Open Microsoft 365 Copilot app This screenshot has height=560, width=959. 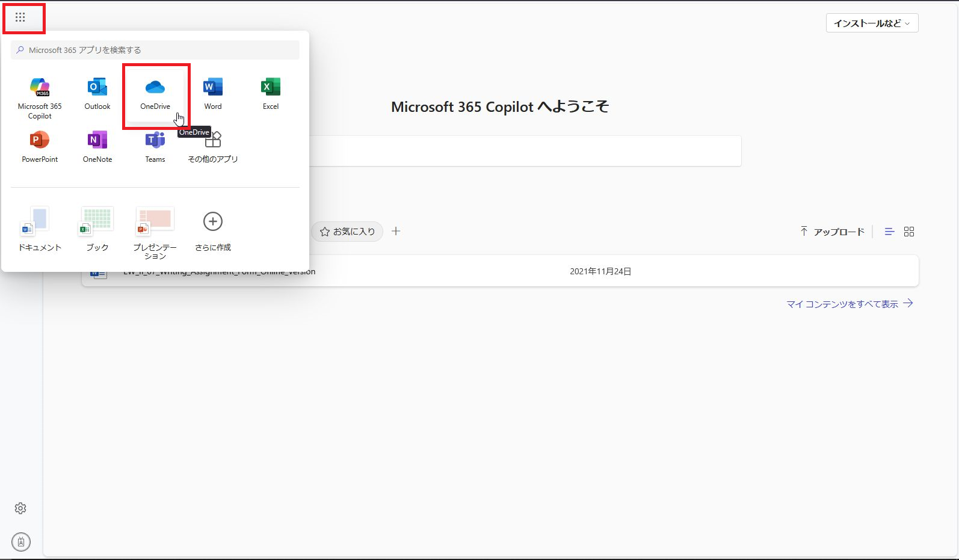(40, 99)
